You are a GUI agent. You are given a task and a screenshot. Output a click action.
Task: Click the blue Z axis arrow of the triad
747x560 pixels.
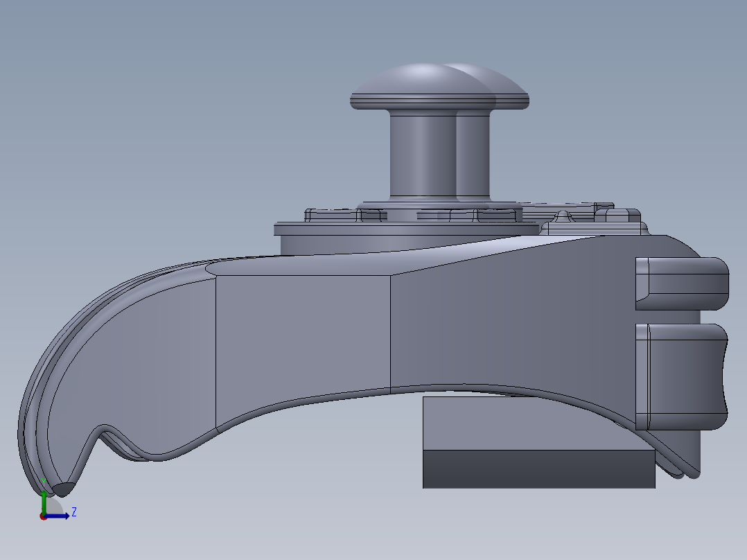point(58,516)
